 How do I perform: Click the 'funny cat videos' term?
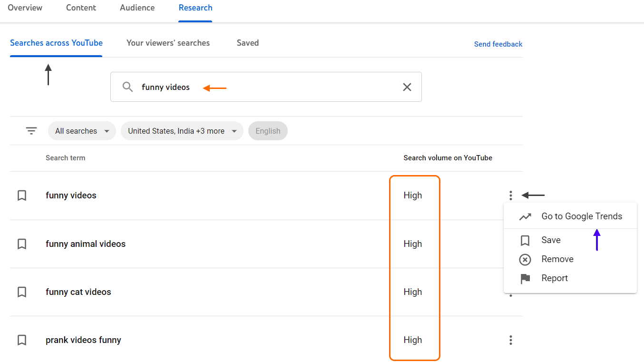(78, 292)
